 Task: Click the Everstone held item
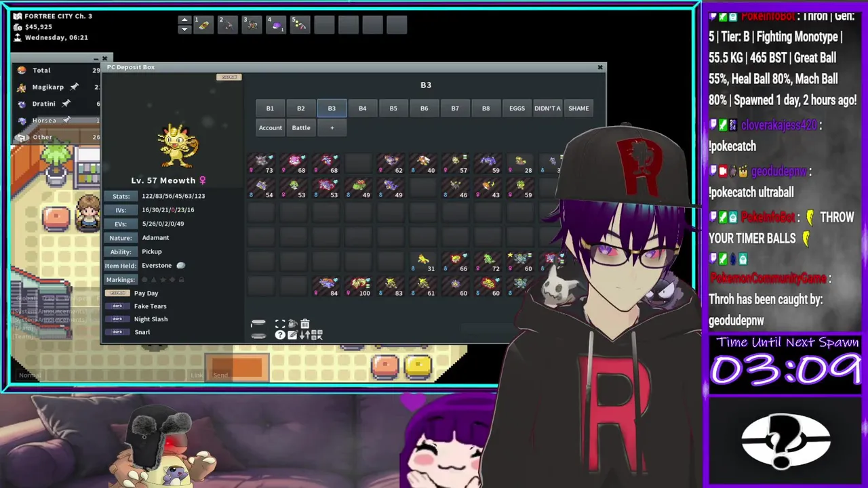point(163,266)
